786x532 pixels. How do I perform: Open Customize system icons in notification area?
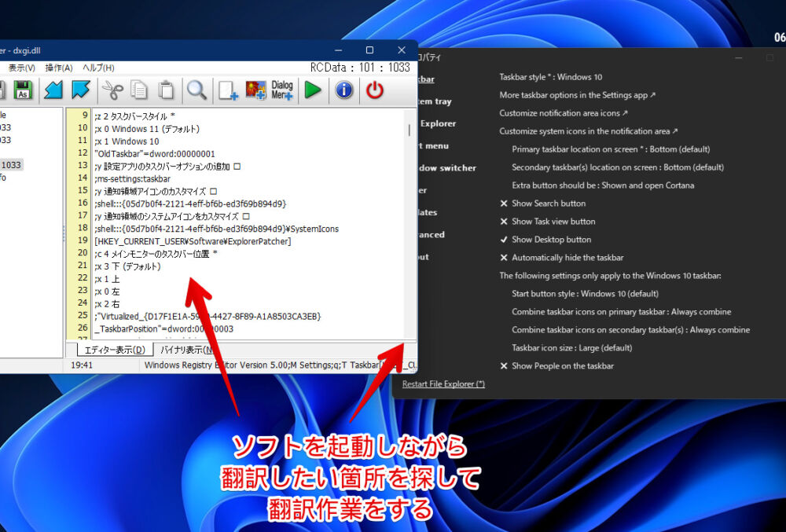pos(588,131)
